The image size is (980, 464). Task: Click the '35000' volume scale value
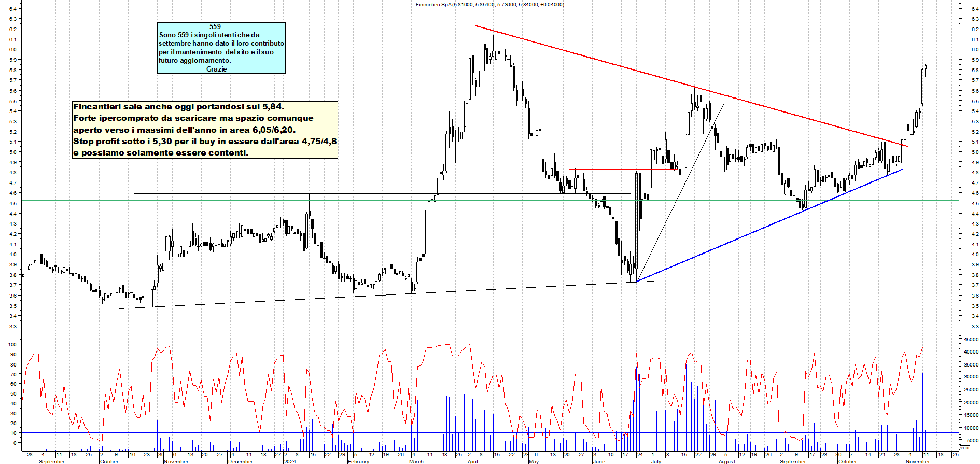click(971, 365)
